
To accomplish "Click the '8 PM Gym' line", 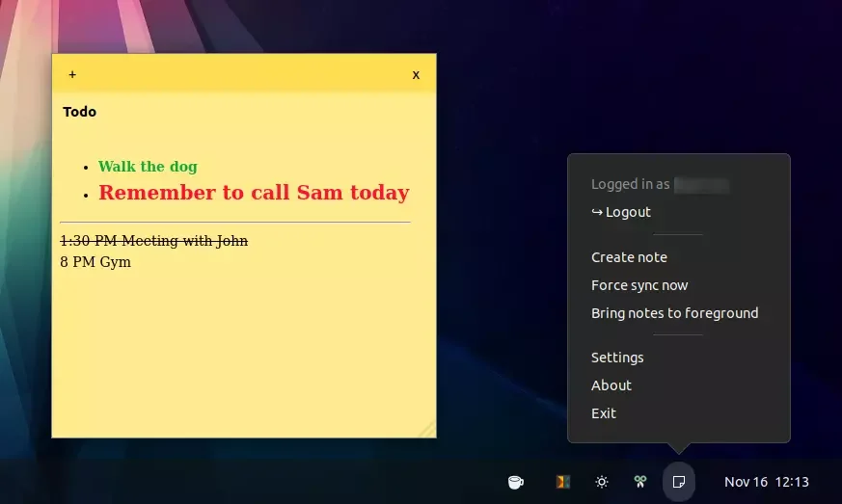I will [95, 262].
